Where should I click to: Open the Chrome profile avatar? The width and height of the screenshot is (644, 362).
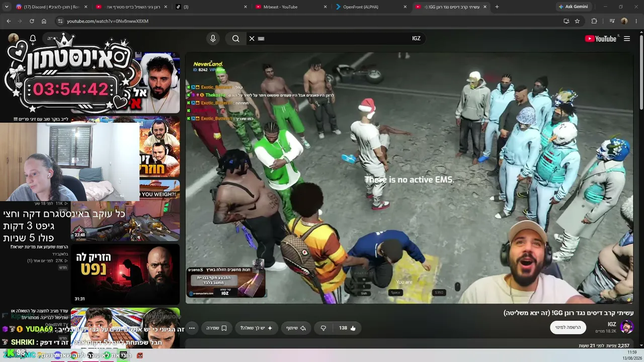pyautogui.click(x=624, y=21)
